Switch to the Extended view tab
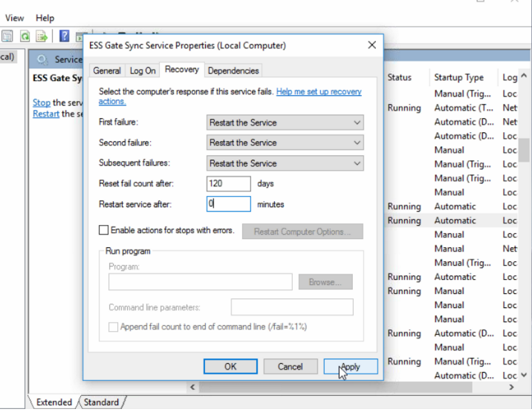This screenshot has width=532, height=412. 54,402
